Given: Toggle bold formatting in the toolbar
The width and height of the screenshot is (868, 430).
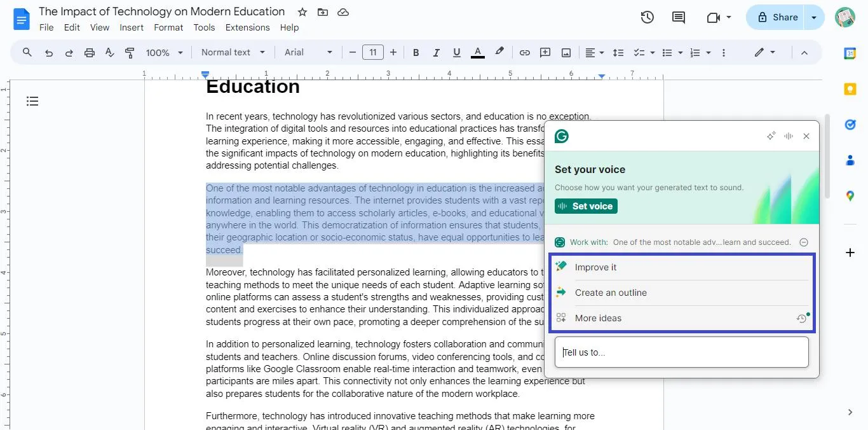Looking at the screenshot, I should [416, 52].
